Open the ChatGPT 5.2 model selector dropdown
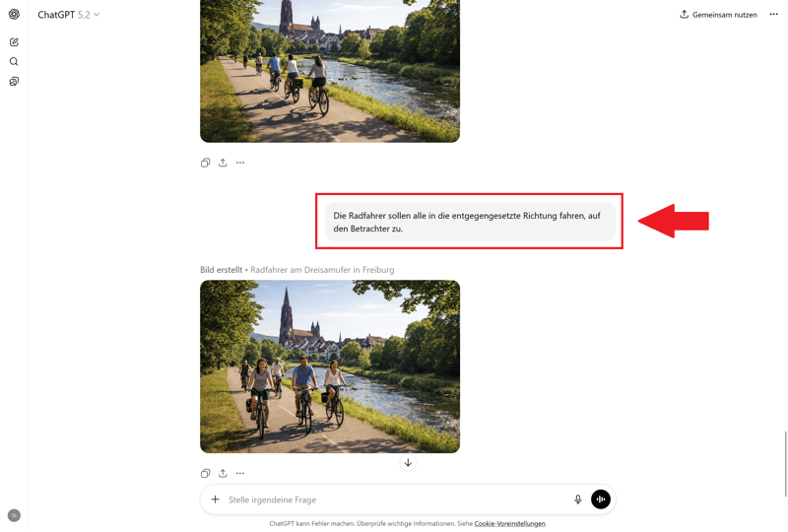 pyautogui.click(x=69, y=15)
